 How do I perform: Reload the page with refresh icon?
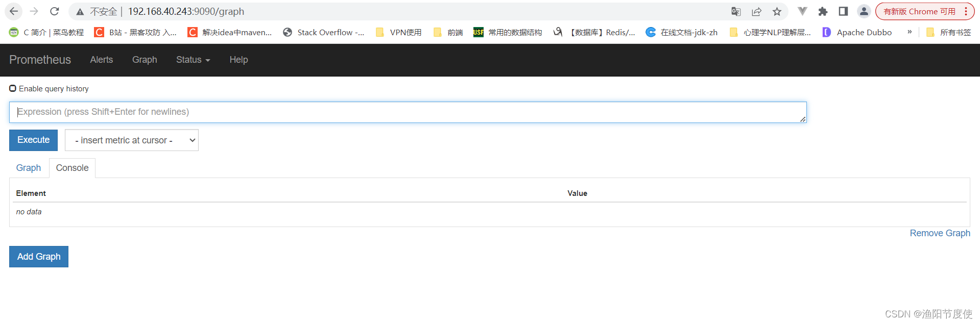pos(55,11)
